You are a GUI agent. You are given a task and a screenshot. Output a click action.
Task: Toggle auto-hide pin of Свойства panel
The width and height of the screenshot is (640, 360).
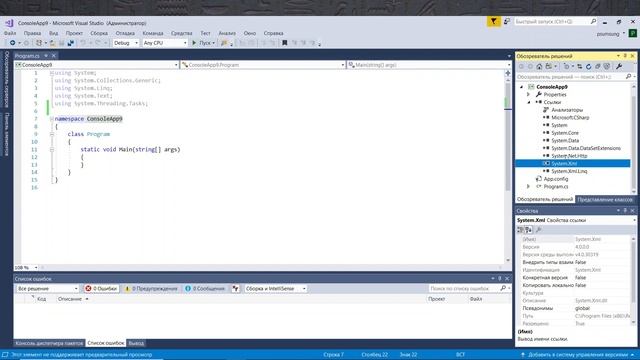625,211
